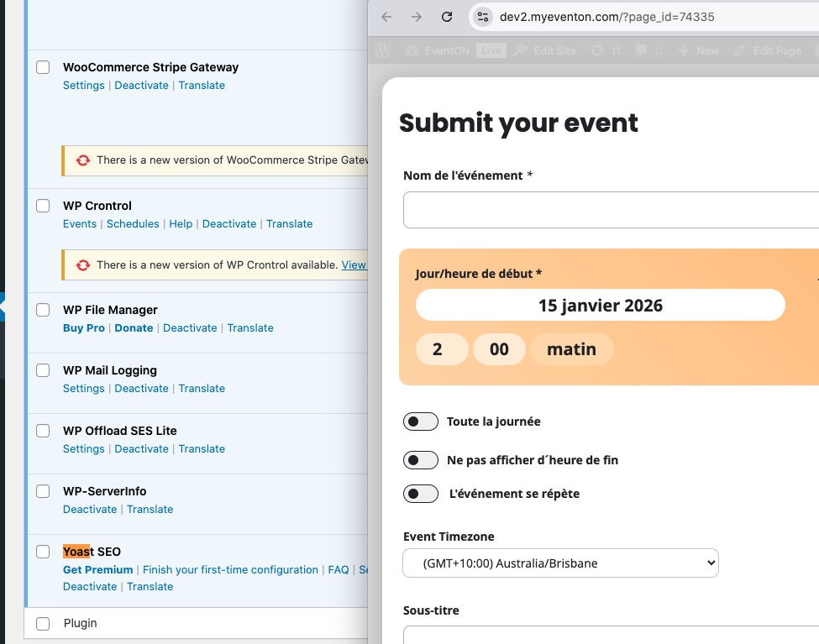The width and height of the screenshot is (819, 644).
Task: Click the browser forward arrow
Action: click(417, 17)
